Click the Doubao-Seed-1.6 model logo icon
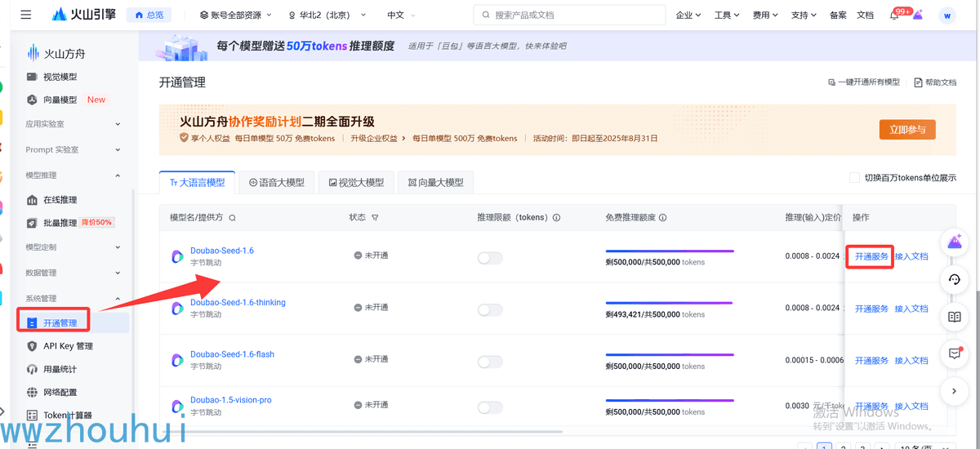 point(176,256)
